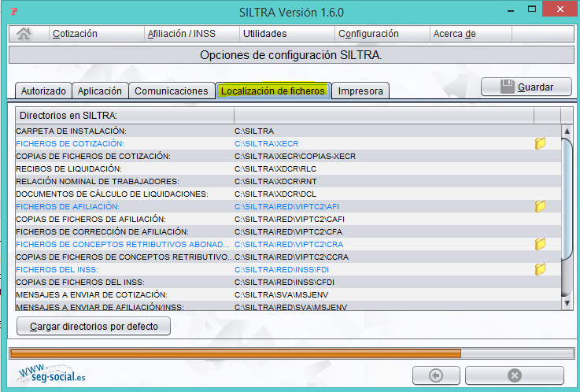
Task: Select MENSAJES A ENVIAR DE COTIZACIÓN row
Action: tap(288, 294)
